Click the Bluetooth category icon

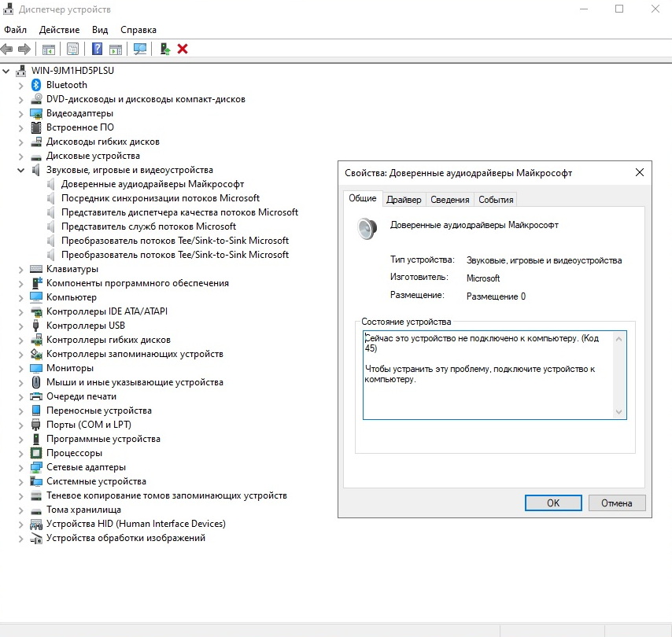[x=36, y=85]
